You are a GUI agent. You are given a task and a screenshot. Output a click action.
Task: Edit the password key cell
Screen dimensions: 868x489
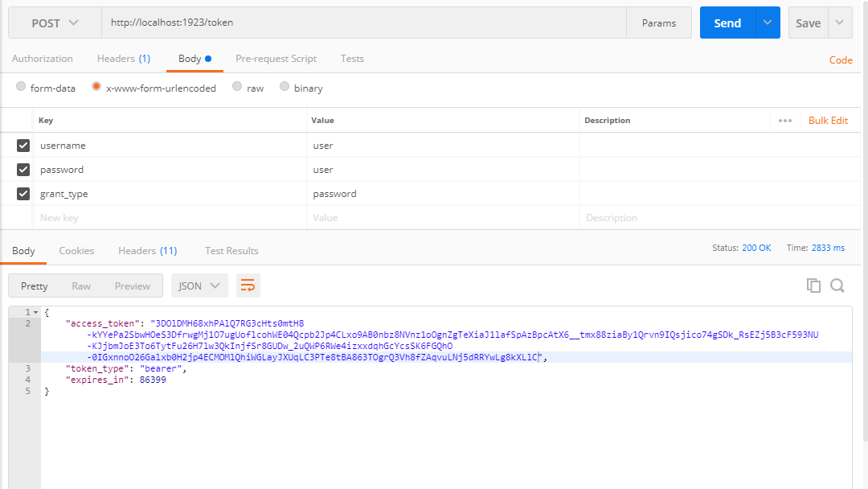point(170,170)
